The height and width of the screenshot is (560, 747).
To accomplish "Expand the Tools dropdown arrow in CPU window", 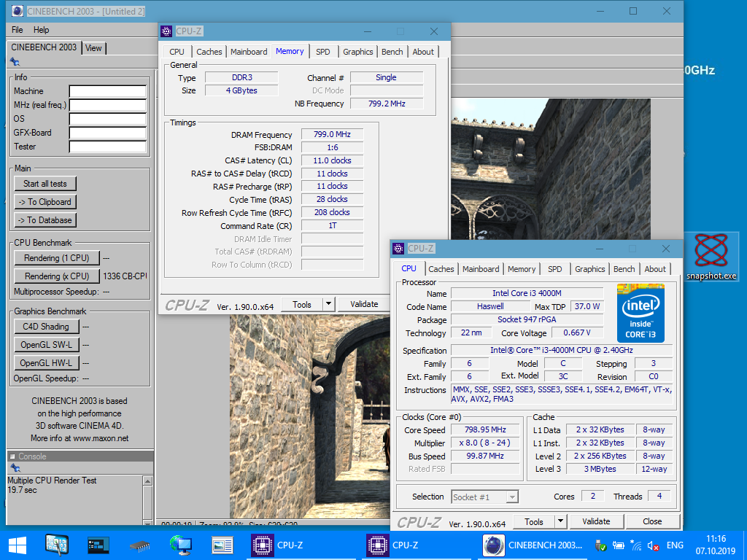I will point(561,521).
